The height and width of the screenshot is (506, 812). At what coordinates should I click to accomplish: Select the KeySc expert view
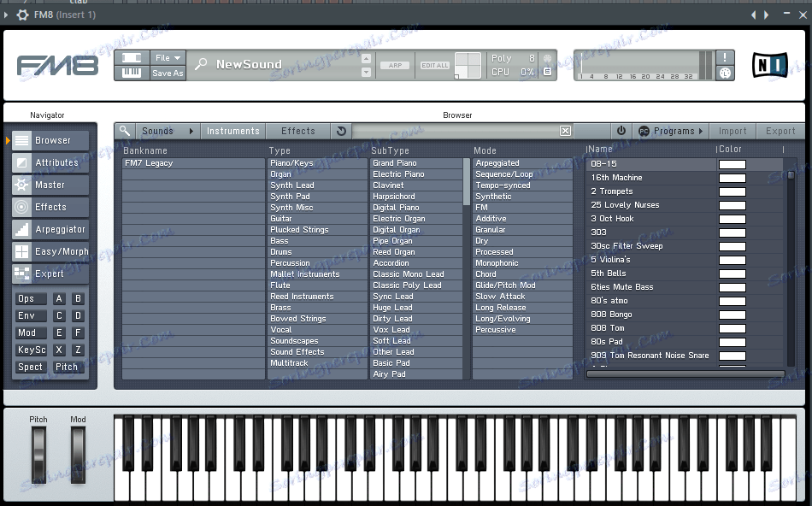(x=31, y=350)
